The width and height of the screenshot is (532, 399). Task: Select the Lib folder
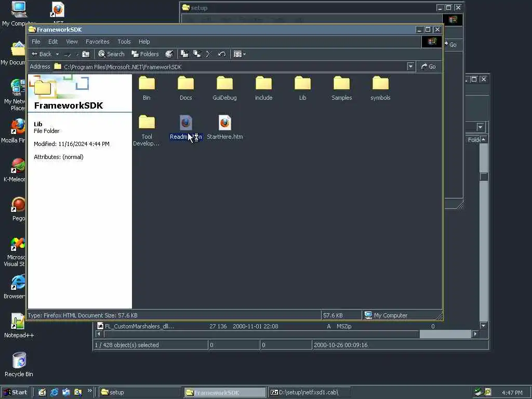point(303,88)
